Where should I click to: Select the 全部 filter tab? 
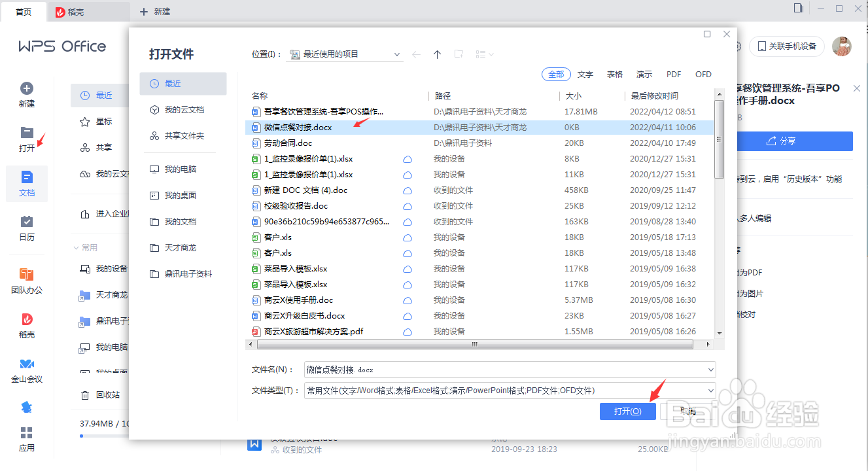click(x=556, y=75)
